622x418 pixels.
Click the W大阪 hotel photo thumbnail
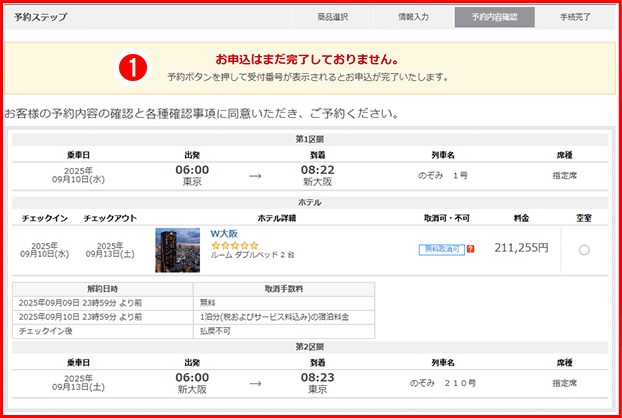[x=177, y=250]
